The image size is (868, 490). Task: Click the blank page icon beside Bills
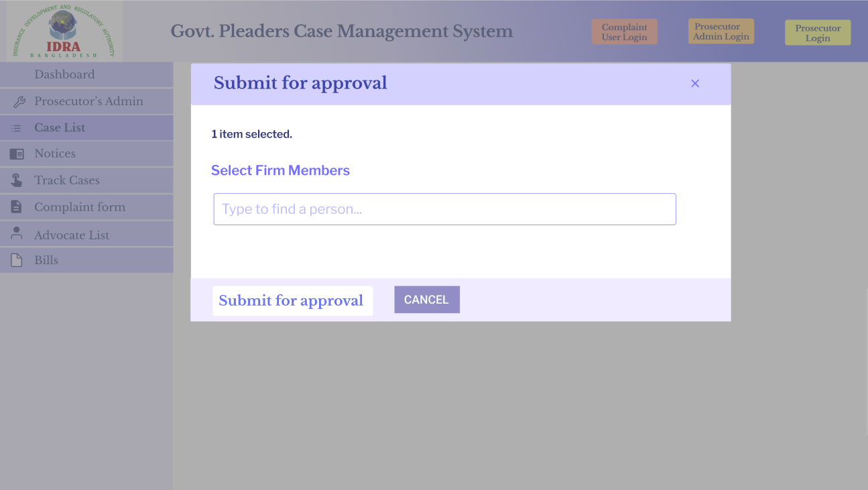(17, 260)
